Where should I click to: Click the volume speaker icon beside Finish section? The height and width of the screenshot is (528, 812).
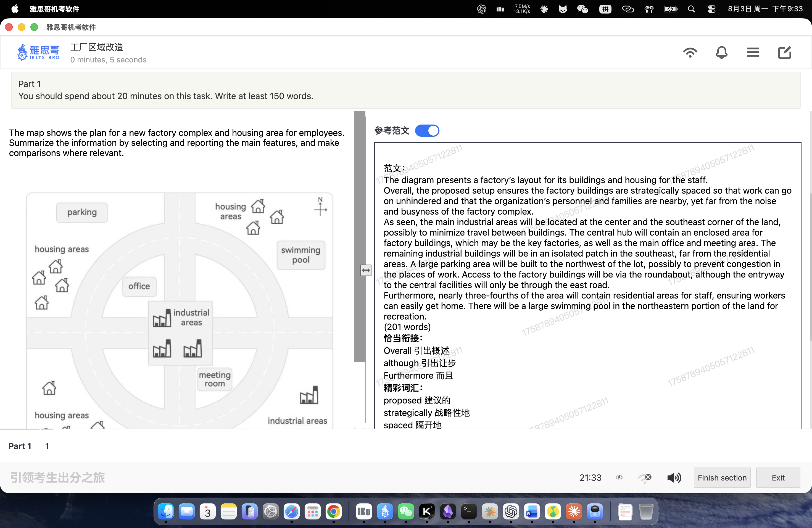pos(674,477)
